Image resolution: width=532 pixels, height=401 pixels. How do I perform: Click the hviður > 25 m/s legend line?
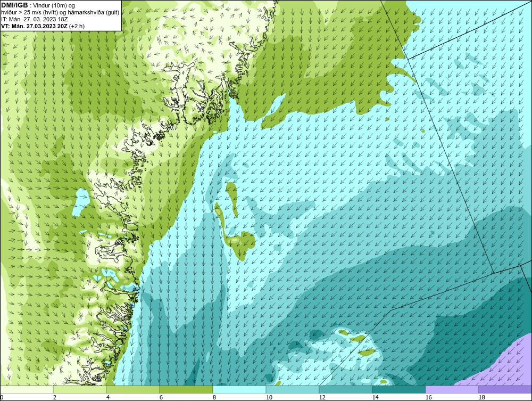[x=60, y=12]
